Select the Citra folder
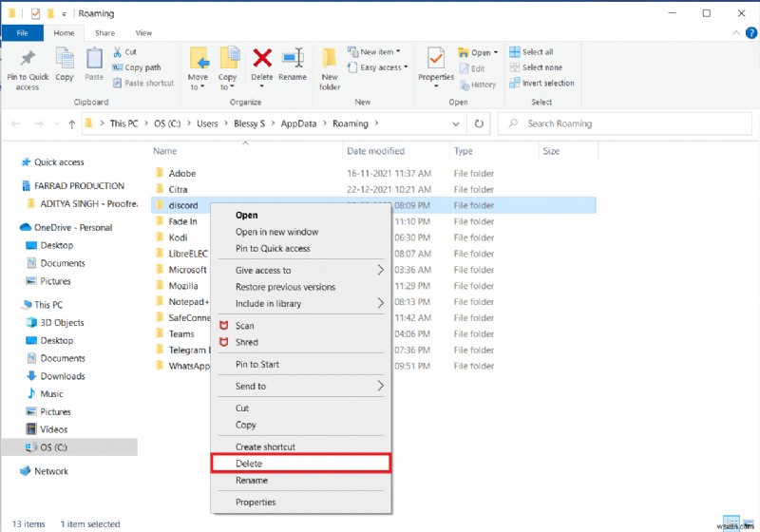Screen dimensions: 760x532 point(178,189)
